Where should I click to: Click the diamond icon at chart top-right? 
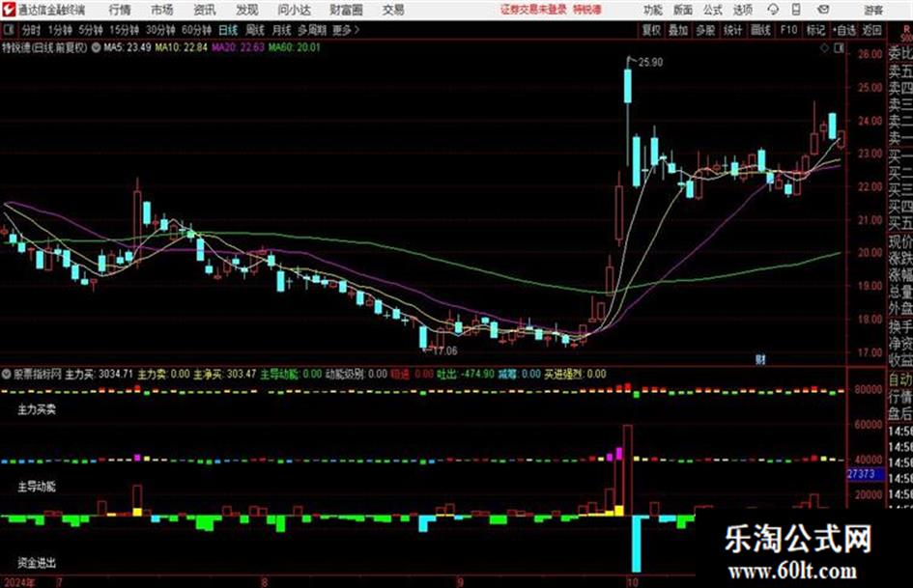pyautogui.click(x=824, y=48)
